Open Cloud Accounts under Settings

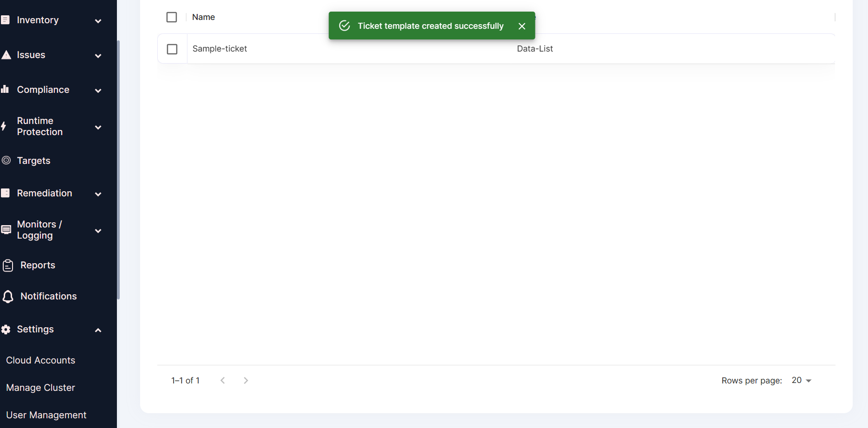click(40, 360)
